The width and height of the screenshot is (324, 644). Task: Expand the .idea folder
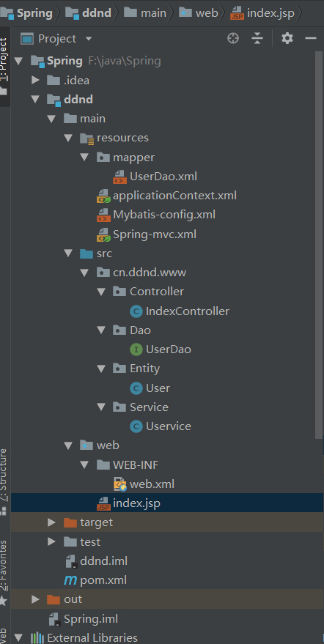[x=35, y=80]
